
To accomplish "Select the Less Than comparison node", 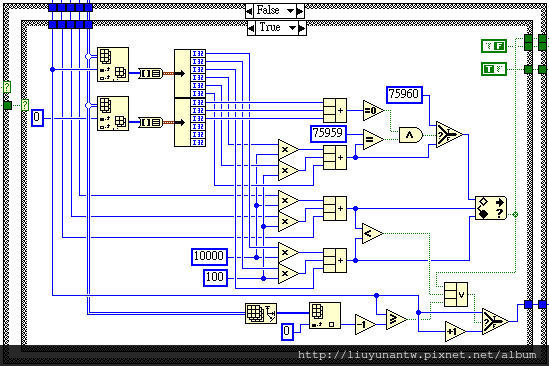I will (372, 233).
